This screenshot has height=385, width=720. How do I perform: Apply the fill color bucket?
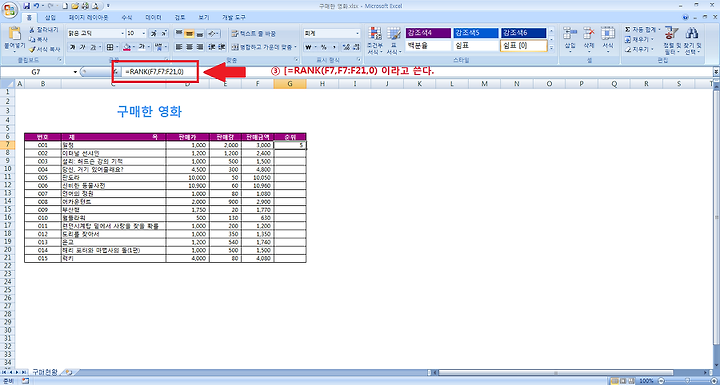[x=128, y=47]
